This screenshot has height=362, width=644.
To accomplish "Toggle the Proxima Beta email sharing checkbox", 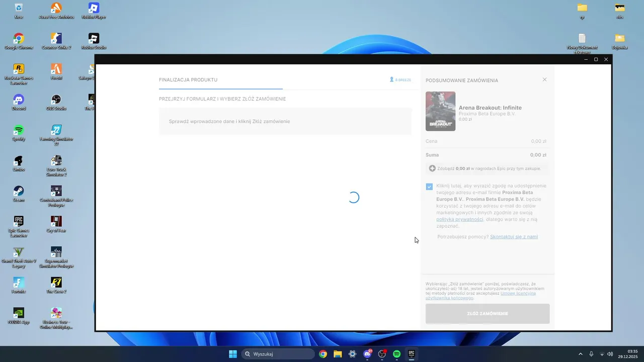I will (429, 187).
